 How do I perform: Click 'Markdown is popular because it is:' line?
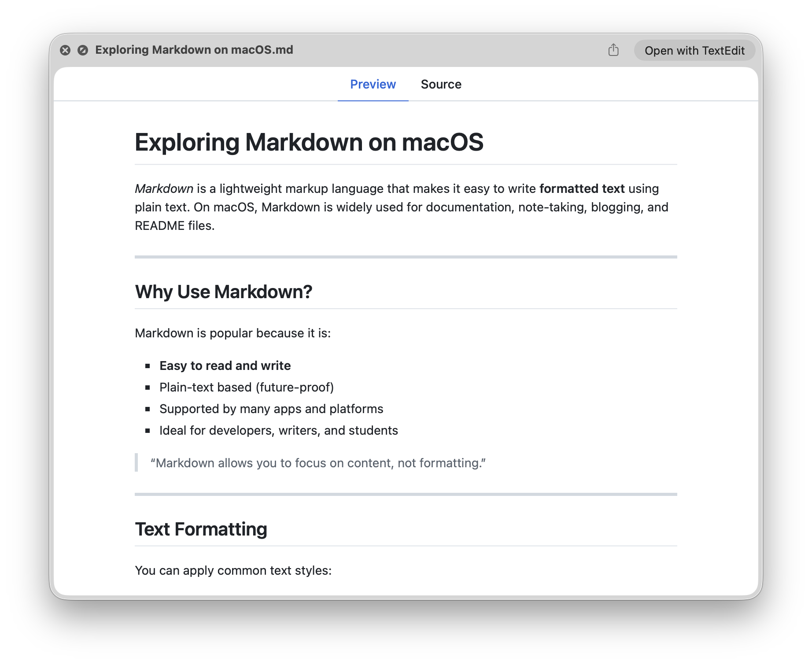point(233,333)
